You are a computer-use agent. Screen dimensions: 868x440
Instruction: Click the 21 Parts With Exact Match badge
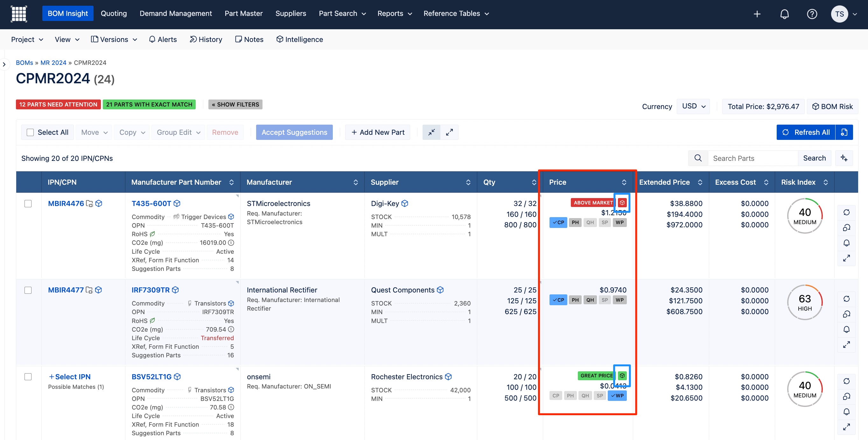(x=149, y=104)
